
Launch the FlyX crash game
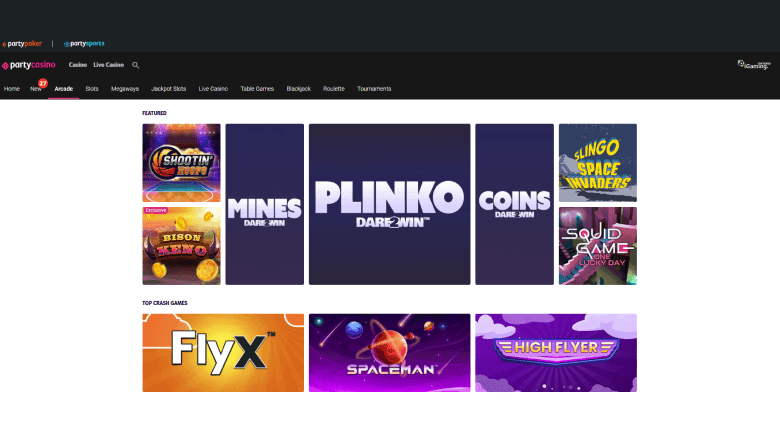pyautogui.click(x=223, y=352)
